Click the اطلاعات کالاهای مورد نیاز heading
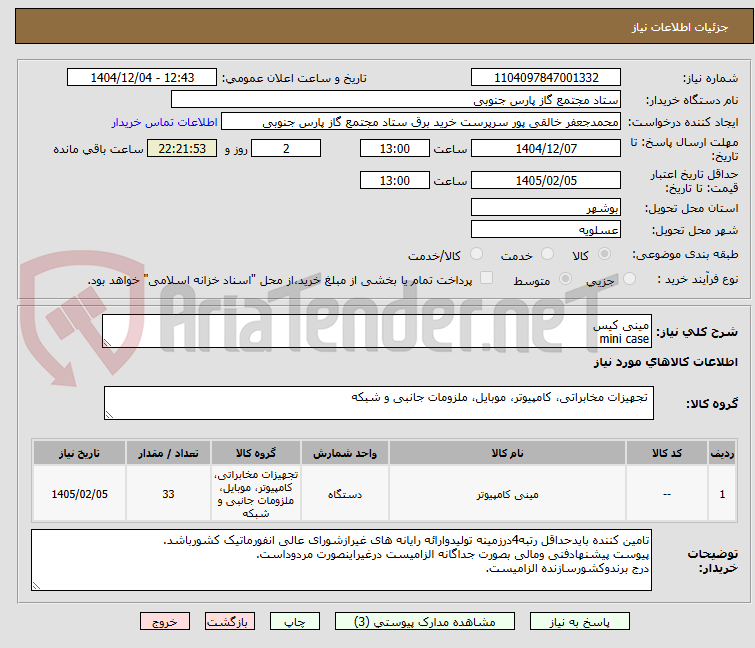Image resolution: width=755 pixels, height=648 pixels. coord(666,362)
